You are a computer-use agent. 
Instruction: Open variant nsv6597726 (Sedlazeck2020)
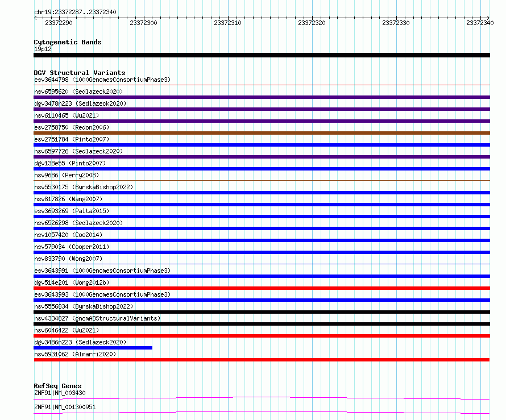pos(78,151)
